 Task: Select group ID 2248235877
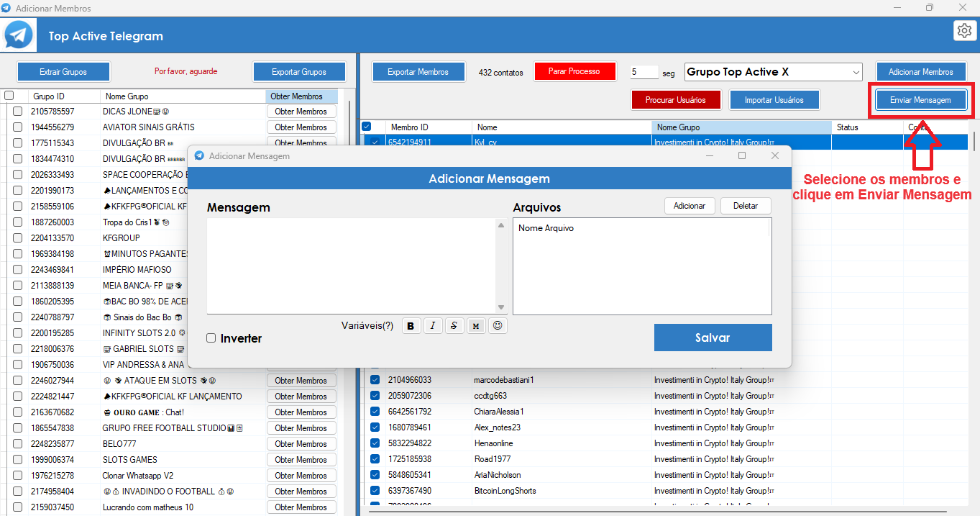[52, 444]
